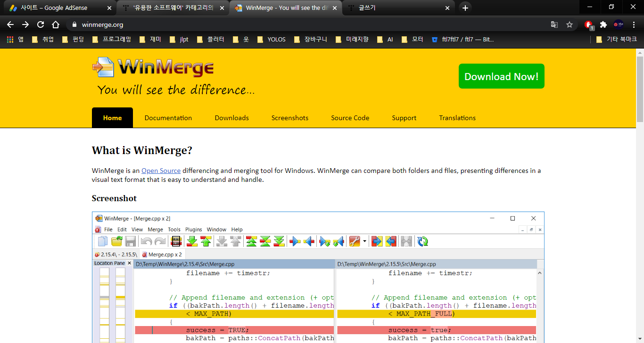The image size is (644, 343).
Task: Click the Copy All Left icon in screenshot
Action: click(391, 242)
